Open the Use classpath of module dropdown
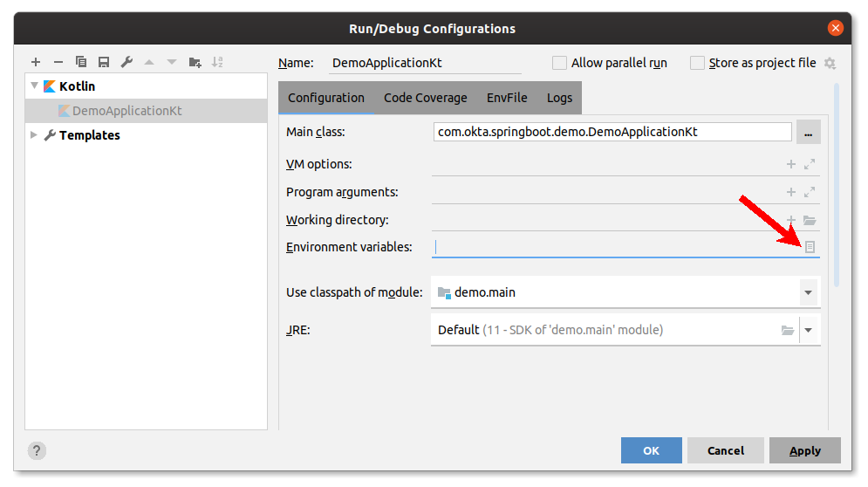This screenshot has height=487, width=868. click(x=808, y=292)
